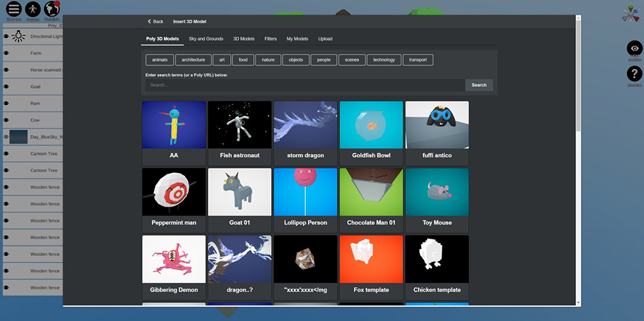Viewport: 644px width, 321px height.
Task: Toggle visibility of the Farm object
Action: pyautogui.click(x=6, y=53)
